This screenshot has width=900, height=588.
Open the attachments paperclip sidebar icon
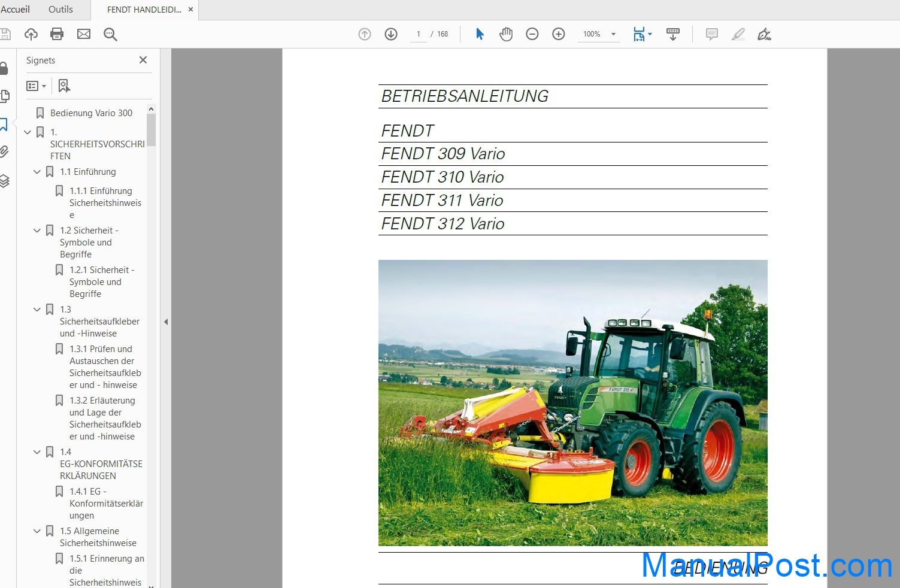[x=4, y=152]
